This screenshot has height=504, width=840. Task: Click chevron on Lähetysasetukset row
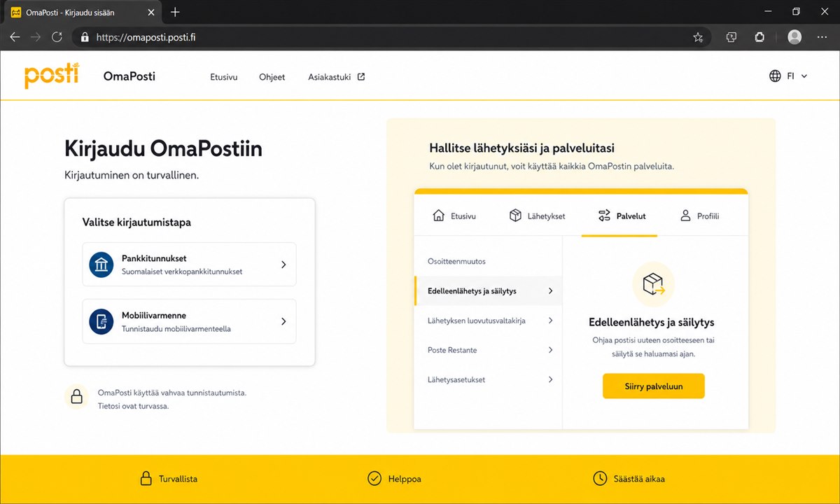(x=551, y=379)
